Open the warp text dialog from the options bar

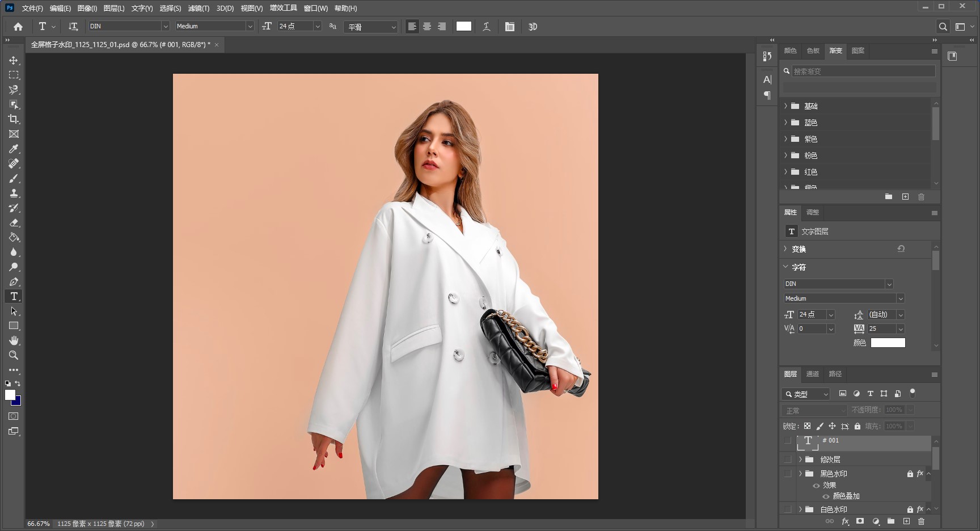coord(487,26)
